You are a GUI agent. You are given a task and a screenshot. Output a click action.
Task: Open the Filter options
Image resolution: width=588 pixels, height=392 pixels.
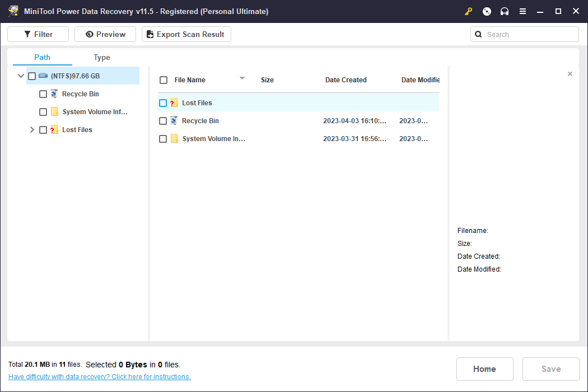(x=38, y=34)
